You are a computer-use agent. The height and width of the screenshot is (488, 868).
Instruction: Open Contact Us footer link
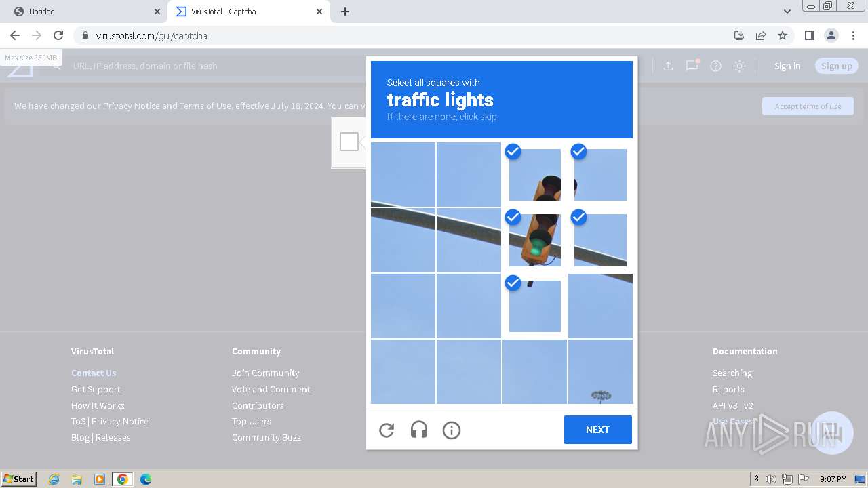94,373
